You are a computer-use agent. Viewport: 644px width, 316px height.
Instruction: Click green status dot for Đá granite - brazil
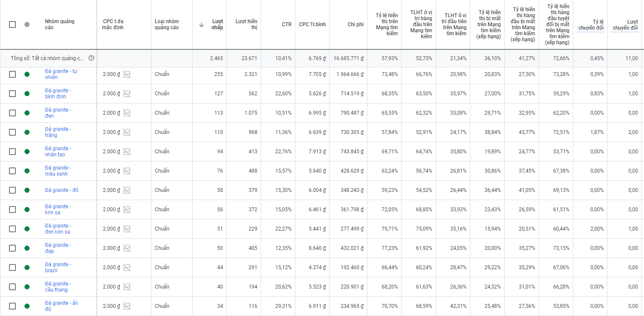pos(27,267)
